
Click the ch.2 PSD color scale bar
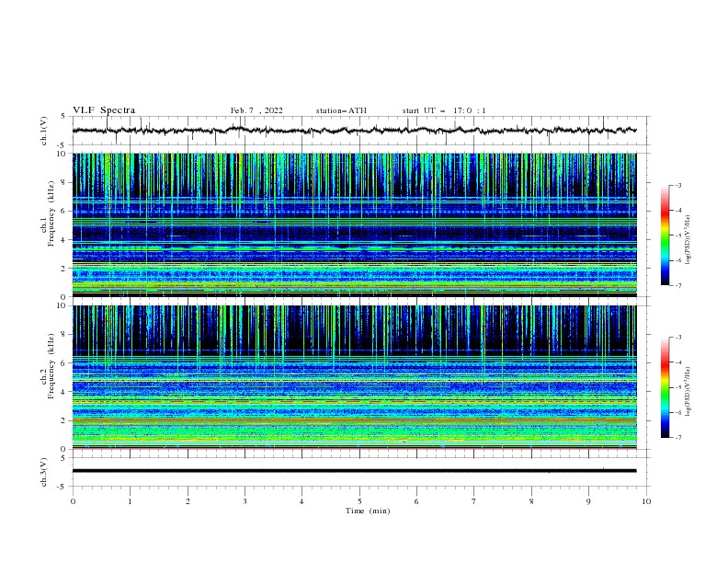(665, 387)
